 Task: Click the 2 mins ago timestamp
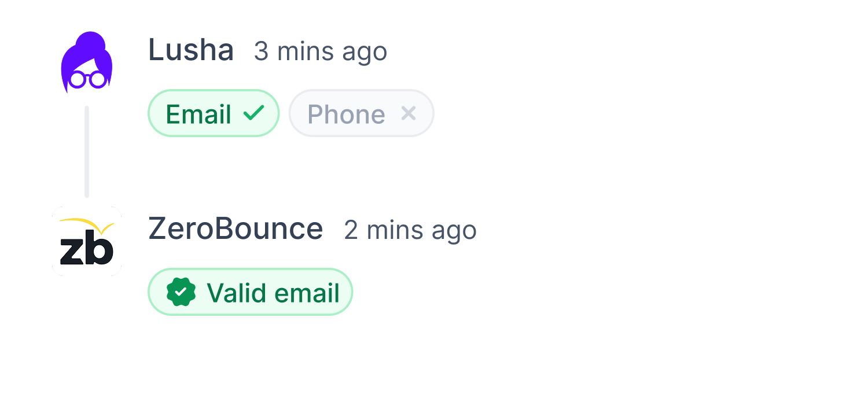click(411, 230)
